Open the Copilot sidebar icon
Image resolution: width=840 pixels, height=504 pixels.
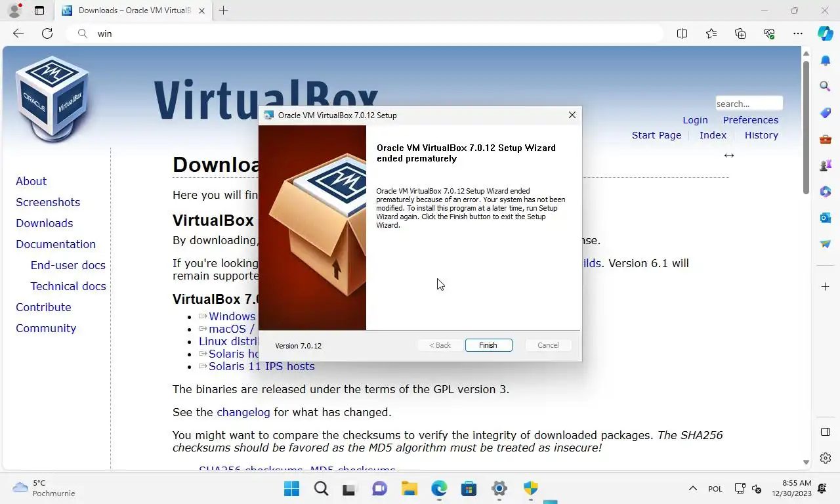[826, 33]
